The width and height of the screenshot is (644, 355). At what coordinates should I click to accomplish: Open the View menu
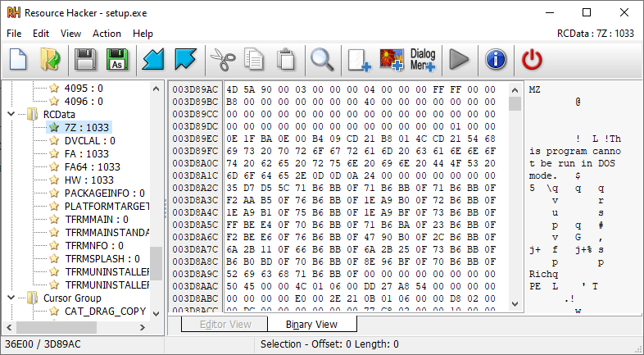tap(70, 34)
